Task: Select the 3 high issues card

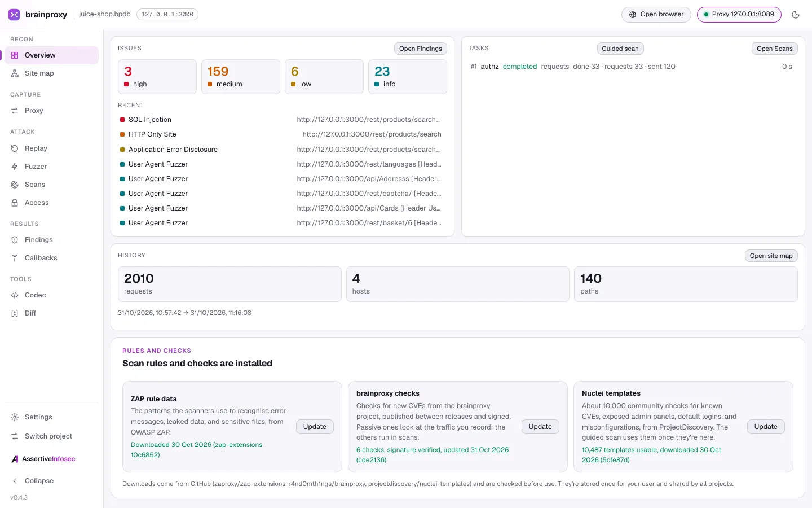Action: pyautogui.click(x=157, y=77)
